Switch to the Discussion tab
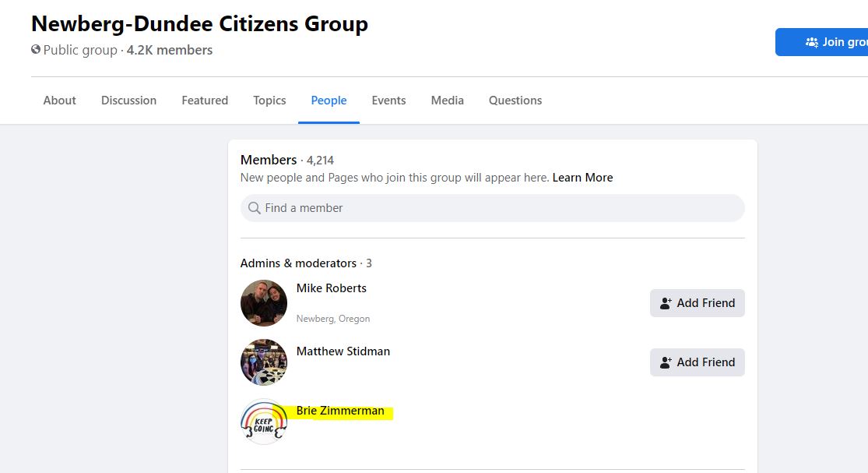868x473 pixels. (x=129, y=101)
